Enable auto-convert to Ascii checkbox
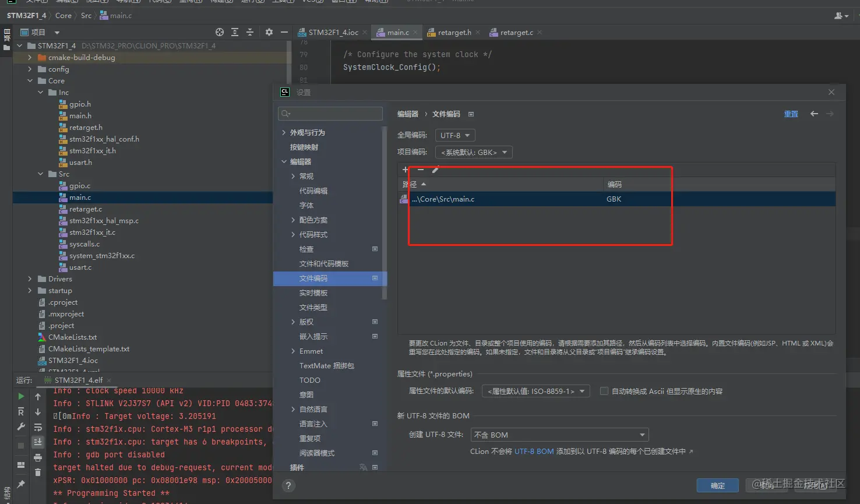This screenshot has width=860, height=504. 604,391
